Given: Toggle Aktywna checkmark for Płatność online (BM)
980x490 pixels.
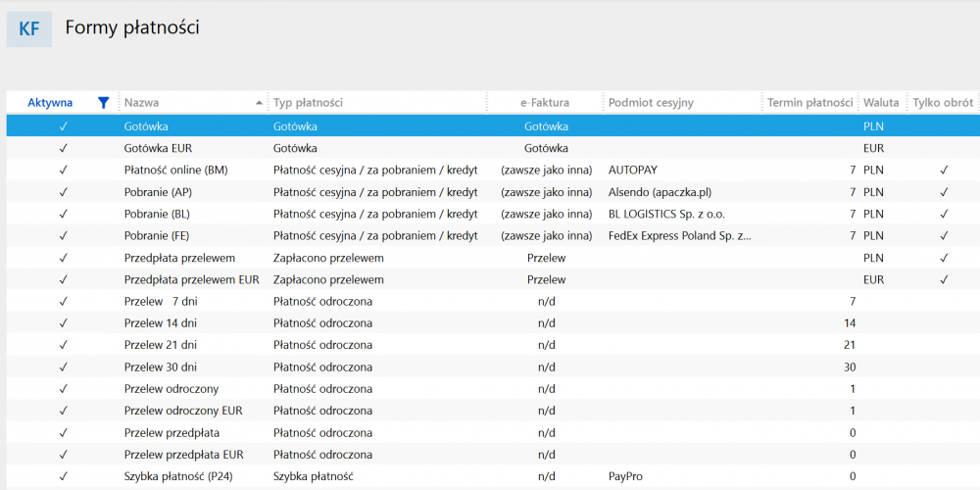Looking at the screenshot, I should (63, 170).
